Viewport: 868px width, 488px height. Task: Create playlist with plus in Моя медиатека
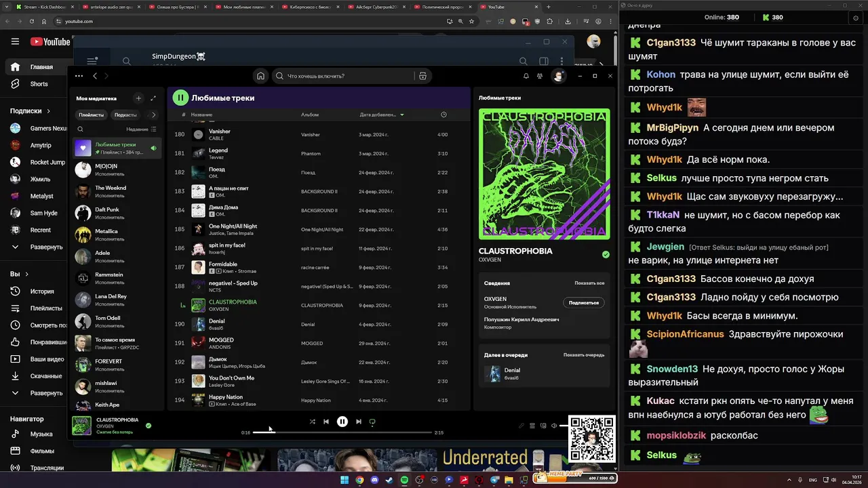coord(138,98)
